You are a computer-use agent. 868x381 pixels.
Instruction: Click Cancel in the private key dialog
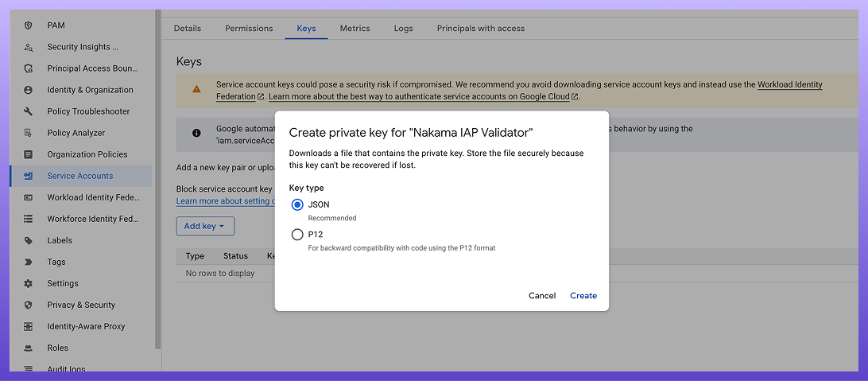pos(542,296)
